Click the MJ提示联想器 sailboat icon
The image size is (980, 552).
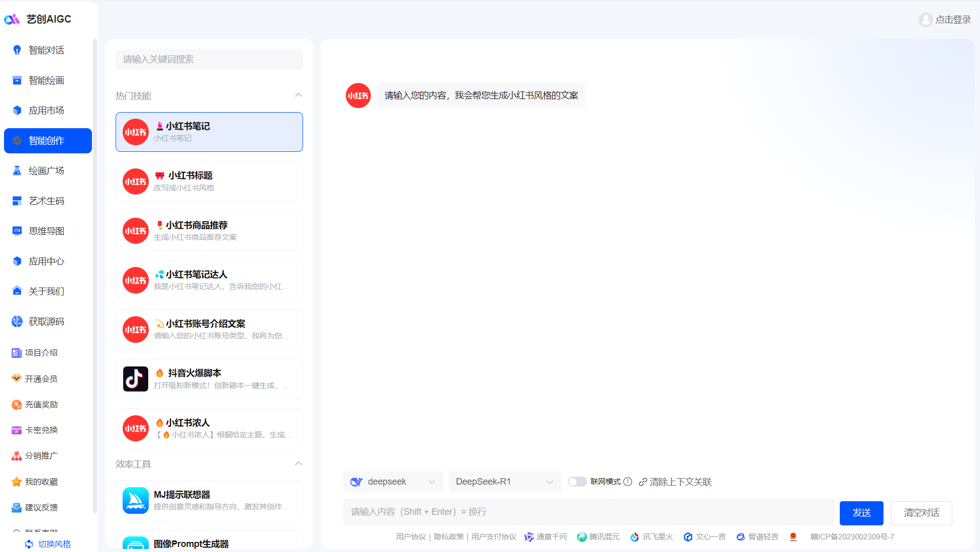point(135,500)
